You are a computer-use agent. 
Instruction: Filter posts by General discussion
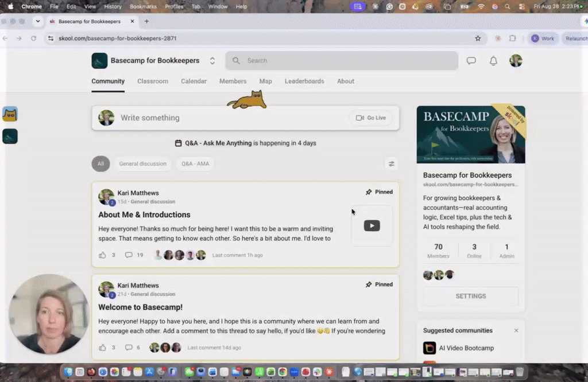point(142,163)
